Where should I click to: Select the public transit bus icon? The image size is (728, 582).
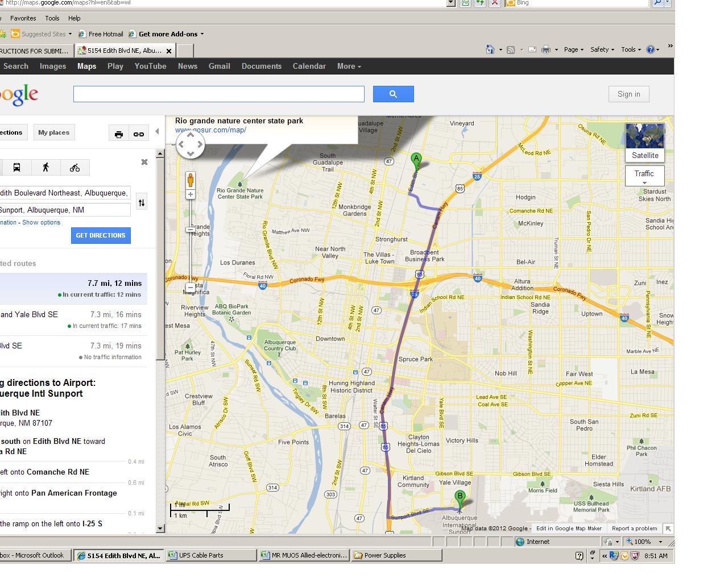coord(16,167)
